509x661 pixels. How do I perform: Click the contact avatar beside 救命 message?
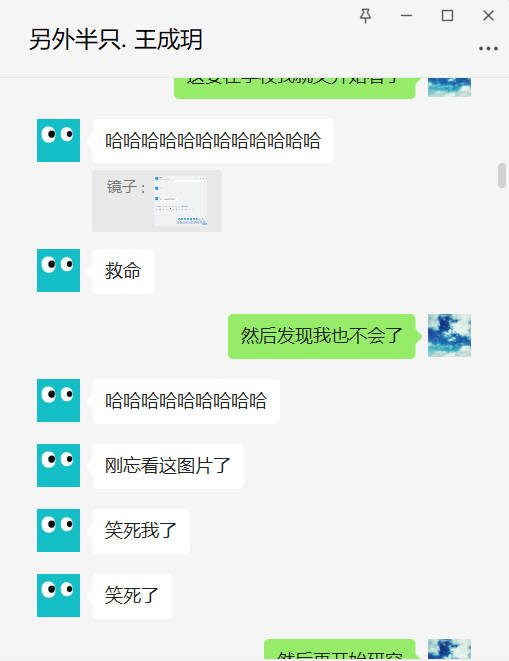(58, 270)
